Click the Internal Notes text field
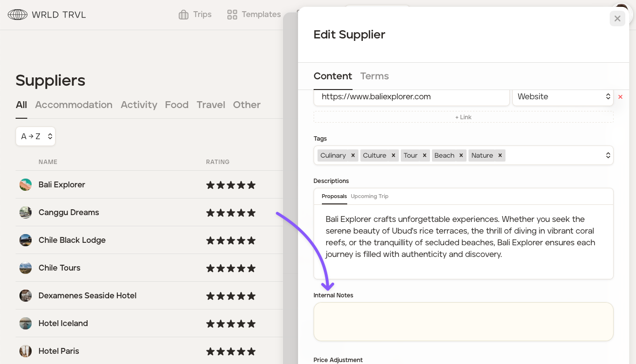Screen dimensions: 636x364 click(x=463, y=322)
